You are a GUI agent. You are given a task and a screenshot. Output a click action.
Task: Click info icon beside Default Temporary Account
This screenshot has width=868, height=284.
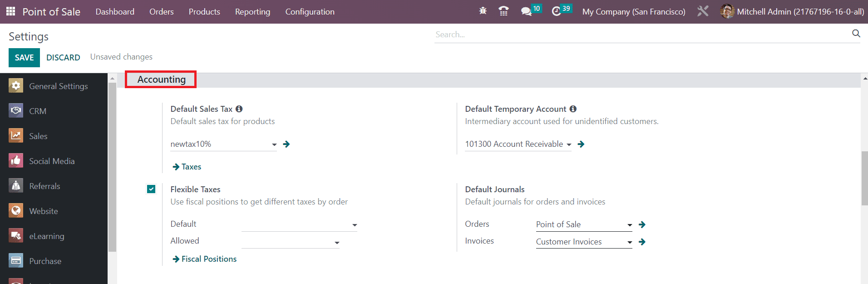click(573, 109)
